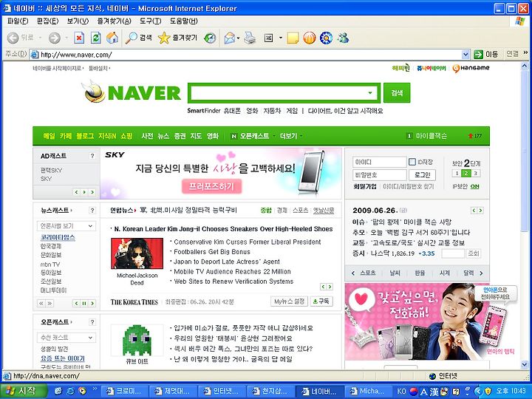
Task: Click the vertical scrollbar up arrow
Action: [x=525, y=66]
